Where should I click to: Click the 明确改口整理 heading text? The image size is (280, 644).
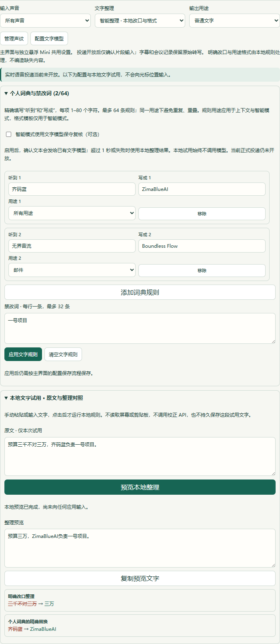(21, 596)
